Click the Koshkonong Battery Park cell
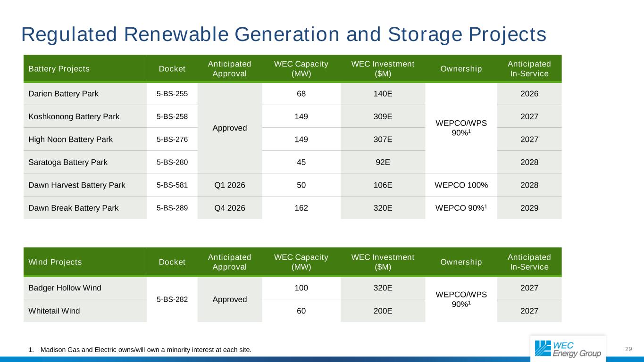Viewport: 644px width, 362px height. tap(71, 116)
